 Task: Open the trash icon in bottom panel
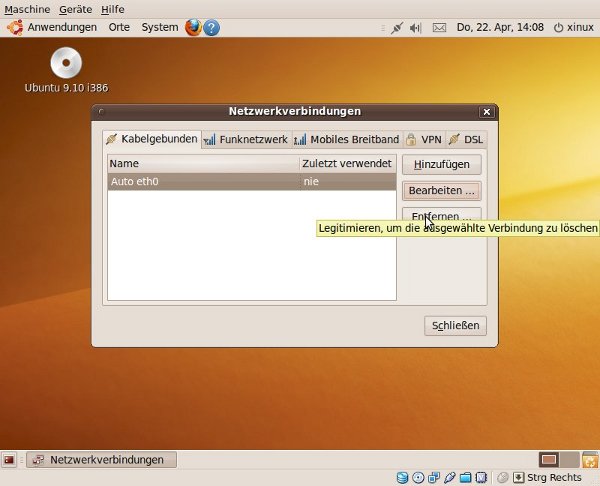point(590,460)
